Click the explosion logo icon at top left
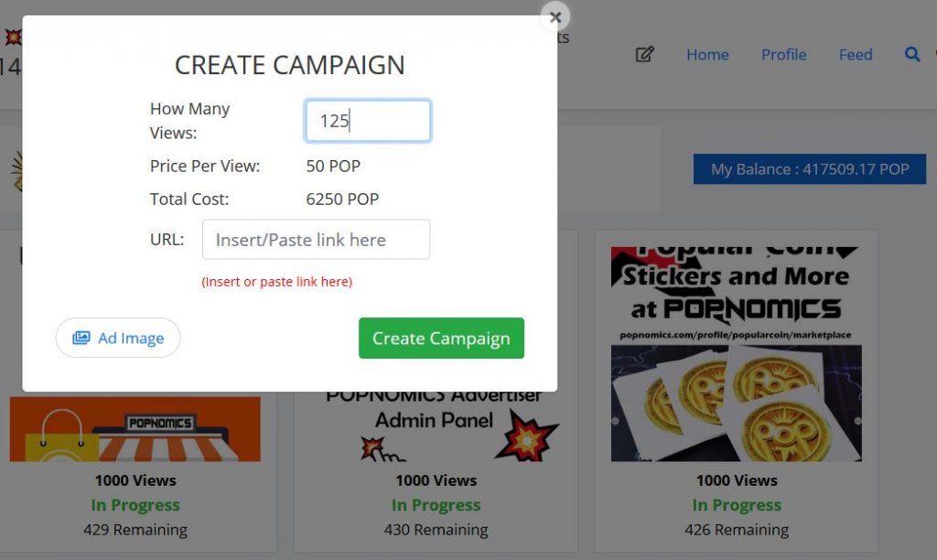The image size is (937, 560). click(x=13, y=37)
